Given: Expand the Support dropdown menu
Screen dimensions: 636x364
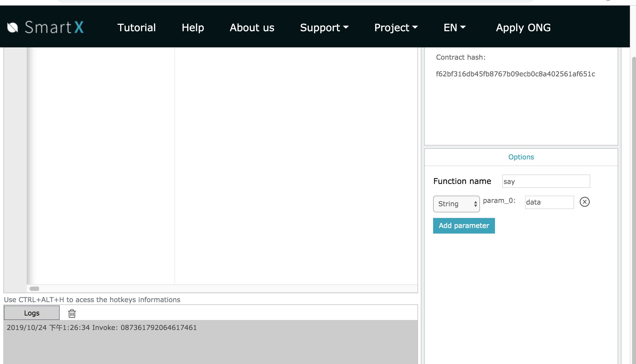Looking at the screenshot, I should point(324,28).
